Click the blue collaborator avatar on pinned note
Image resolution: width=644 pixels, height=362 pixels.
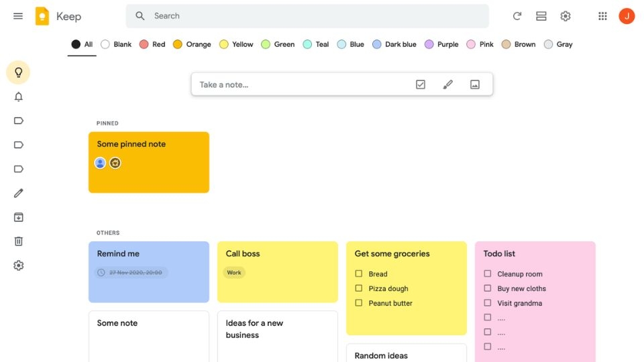coord(100,163)
